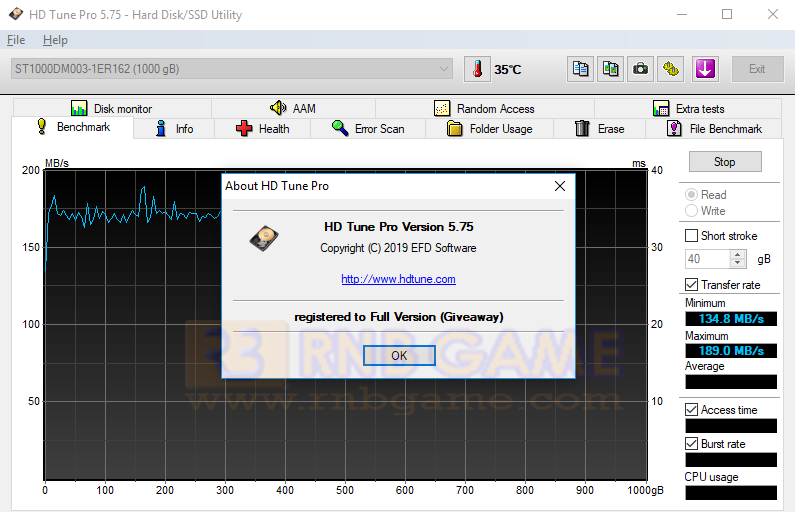Select the Write radio button
Screen dimensions: 795x512
[691, 211]
